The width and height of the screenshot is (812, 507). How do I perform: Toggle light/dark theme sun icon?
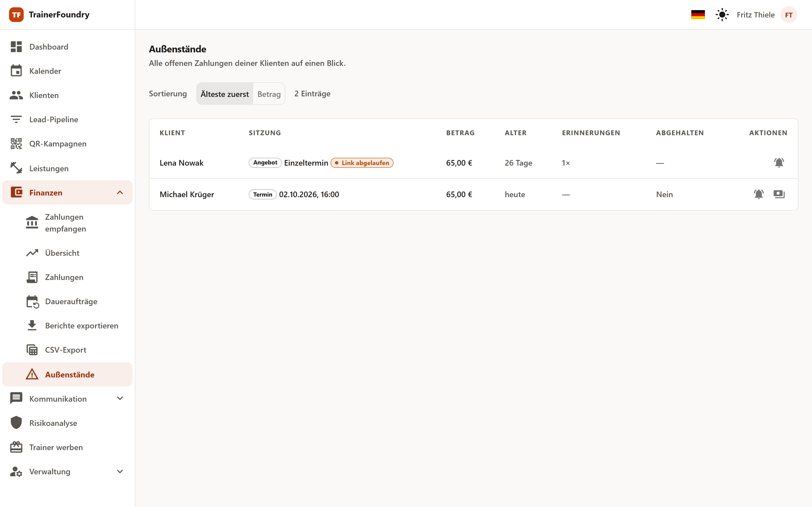[722, 15]
